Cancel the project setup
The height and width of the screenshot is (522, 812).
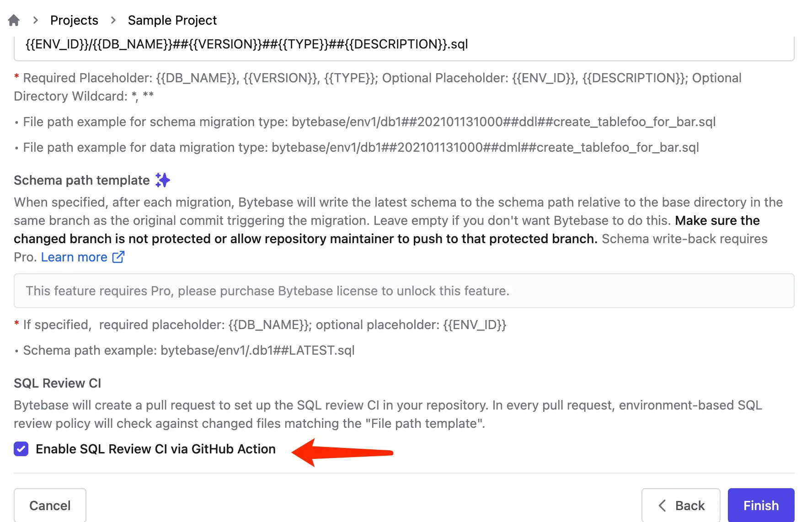50,506
